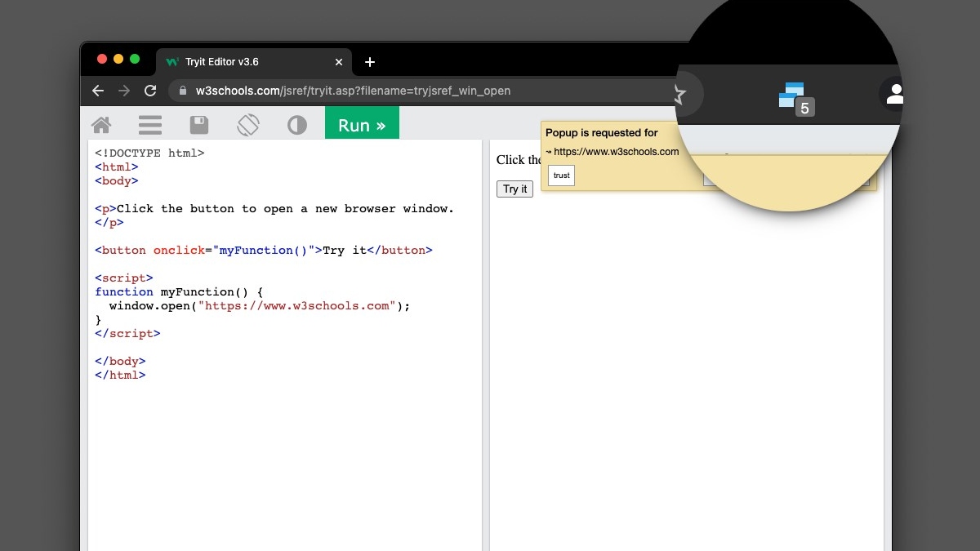The width and height of the screenshot is (980, 551).
Task: View site info via the lock icon
Action: click(183, 91)
